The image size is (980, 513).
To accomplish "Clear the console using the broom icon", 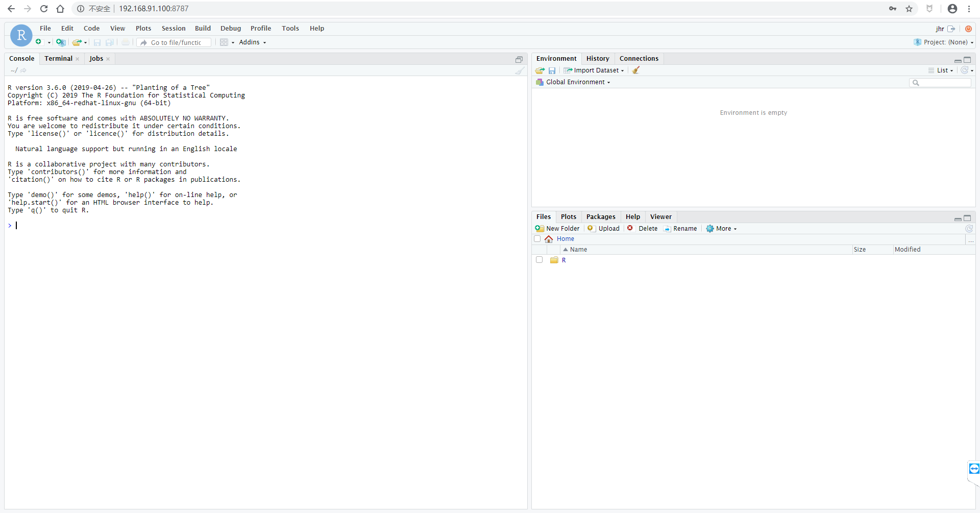I will pos(519,71).
